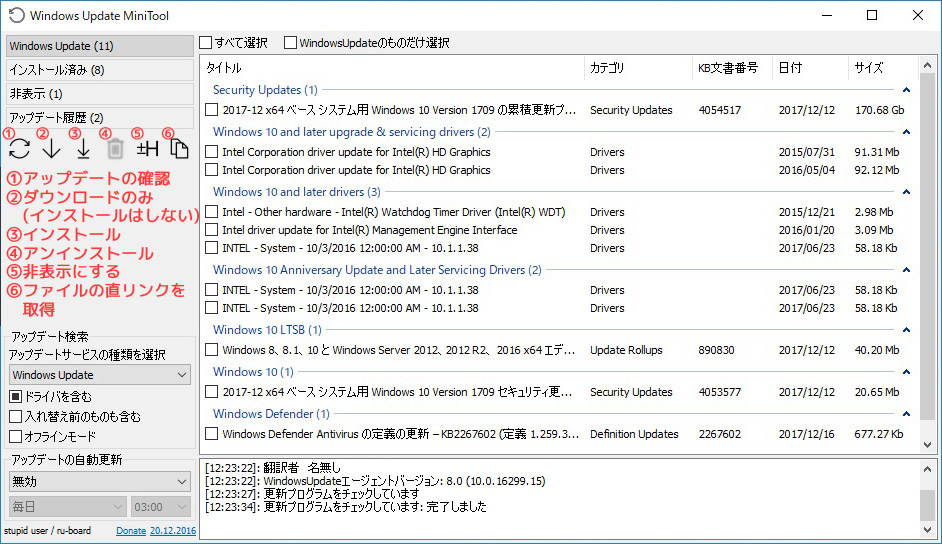Click the log pane scrollbar up arrow
Image resolution: width=942 pixels, height=544 pixels.
point(927,469)
